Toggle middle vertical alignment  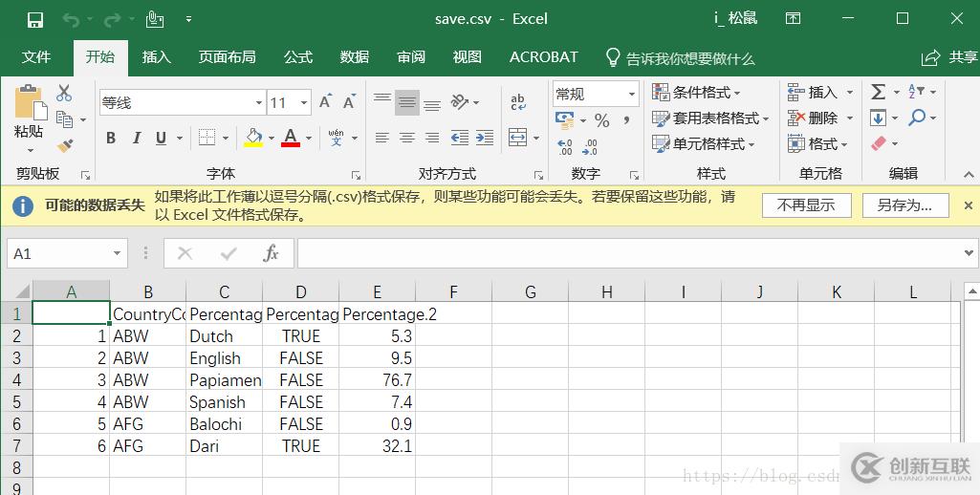407,102
